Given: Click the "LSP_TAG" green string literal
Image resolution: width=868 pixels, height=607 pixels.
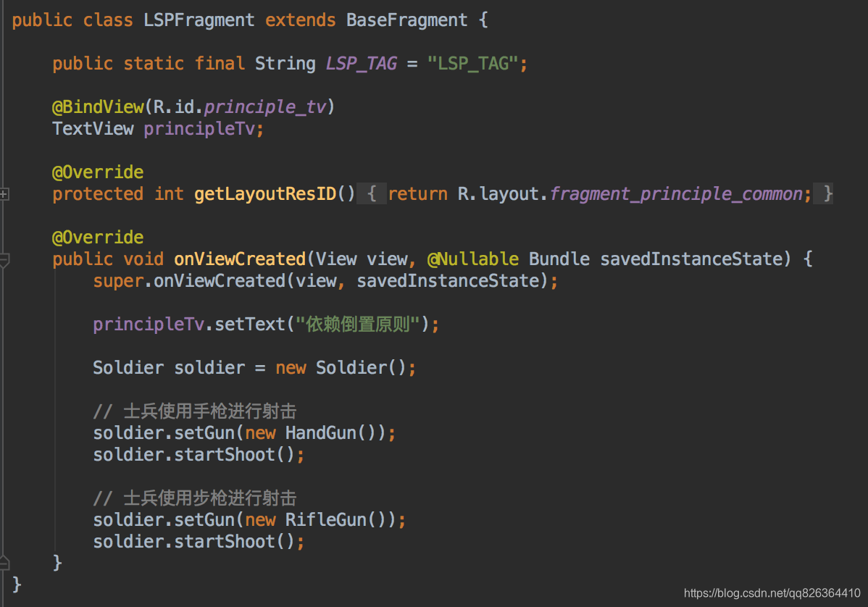Looking at the screenshot, I should pyautogui.click(x=473, y=64).
